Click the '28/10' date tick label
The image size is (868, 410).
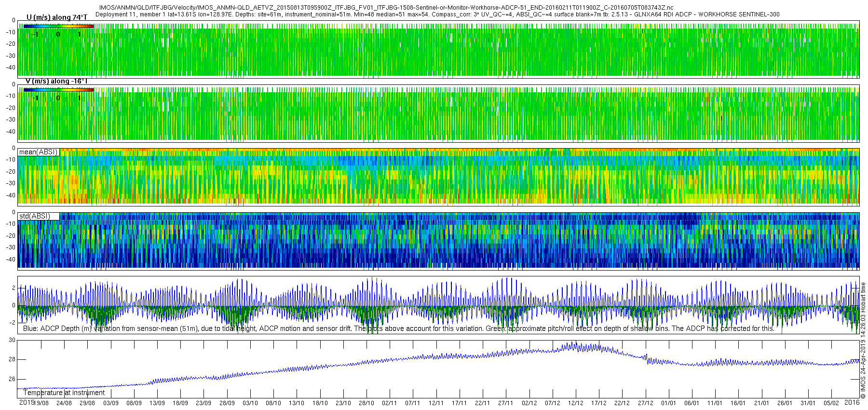pyautogui.click(x=366, y=403)
